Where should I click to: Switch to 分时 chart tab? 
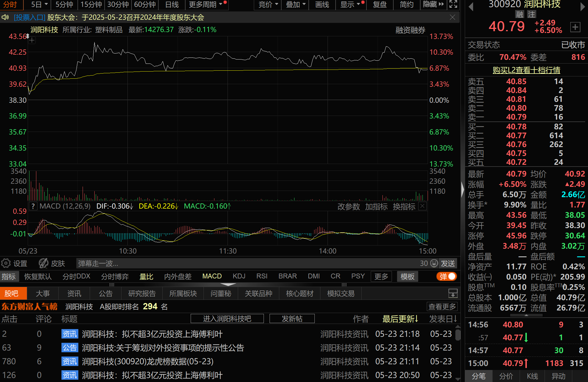point(10,5)
